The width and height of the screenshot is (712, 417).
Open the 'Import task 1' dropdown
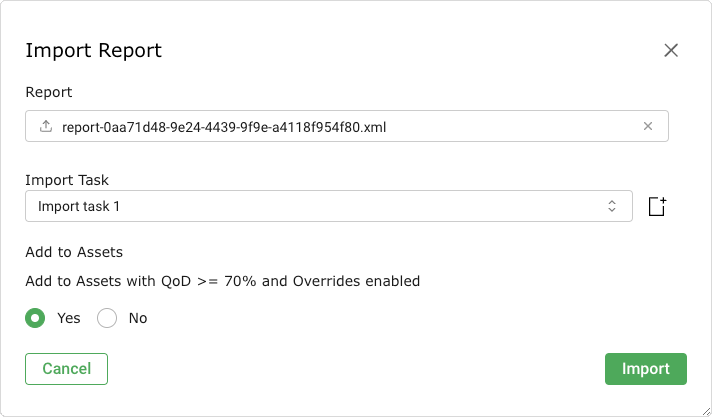tap(328, 207)
